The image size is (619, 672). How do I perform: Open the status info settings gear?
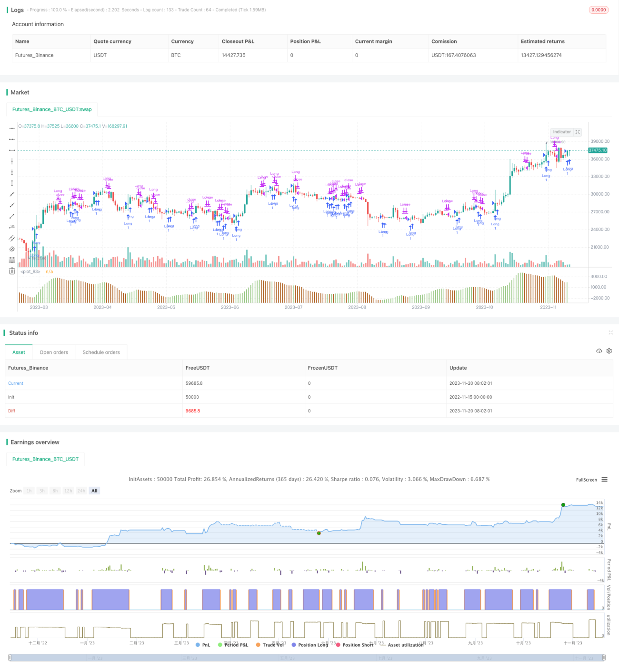click(609, 351)
